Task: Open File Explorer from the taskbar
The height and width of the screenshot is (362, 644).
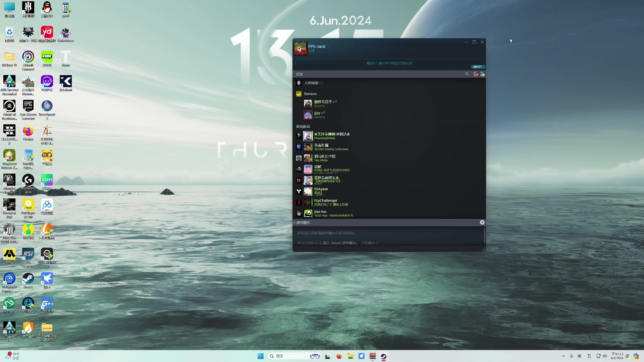Action: (x=350, y=356)
